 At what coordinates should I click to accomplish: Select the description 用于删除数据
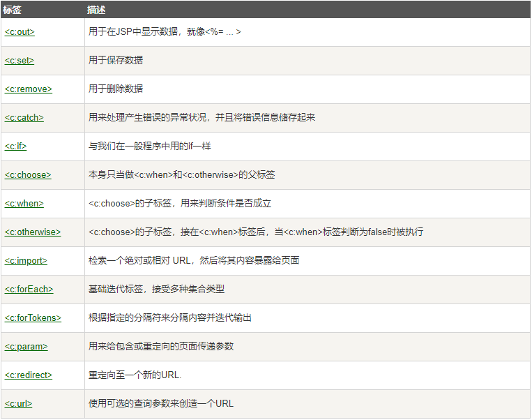click(116, 89)
